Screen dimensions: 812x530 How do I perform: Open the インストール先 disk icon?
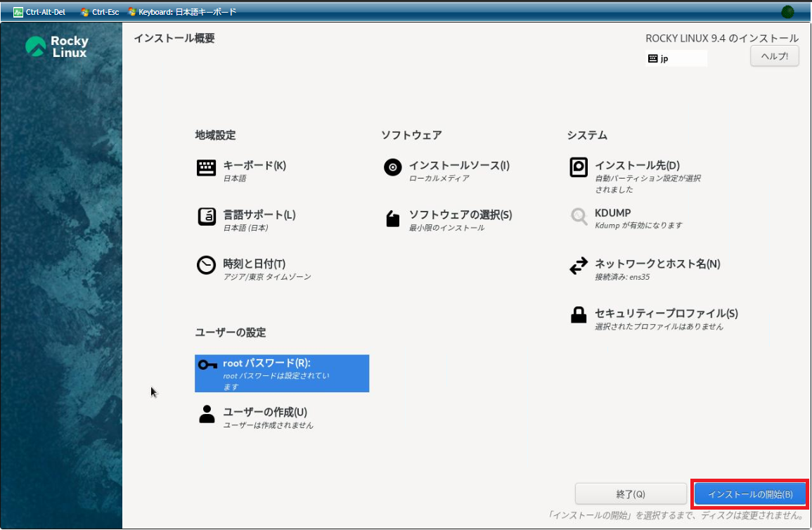578,167
